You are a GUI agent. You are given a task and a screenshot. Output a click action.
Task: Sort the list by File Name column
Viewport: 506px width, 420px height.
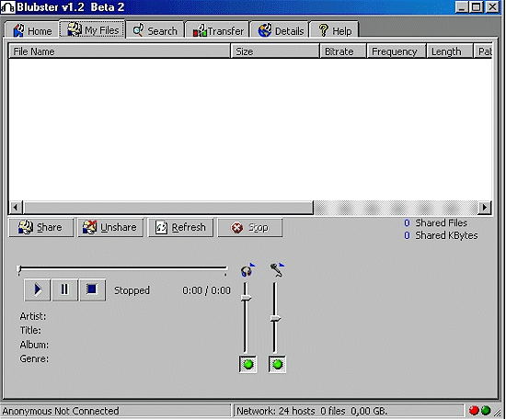click(120, 51)
